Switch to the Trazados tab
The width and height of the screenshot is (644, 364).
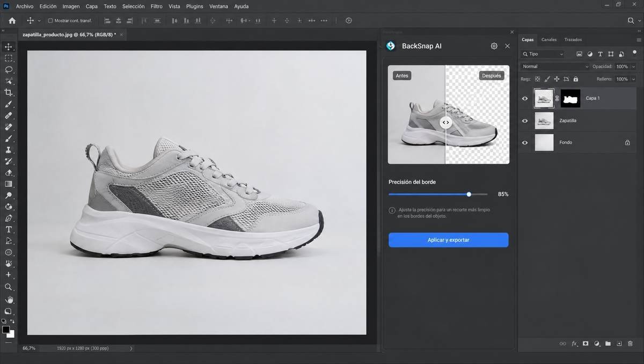click(573, 40)
